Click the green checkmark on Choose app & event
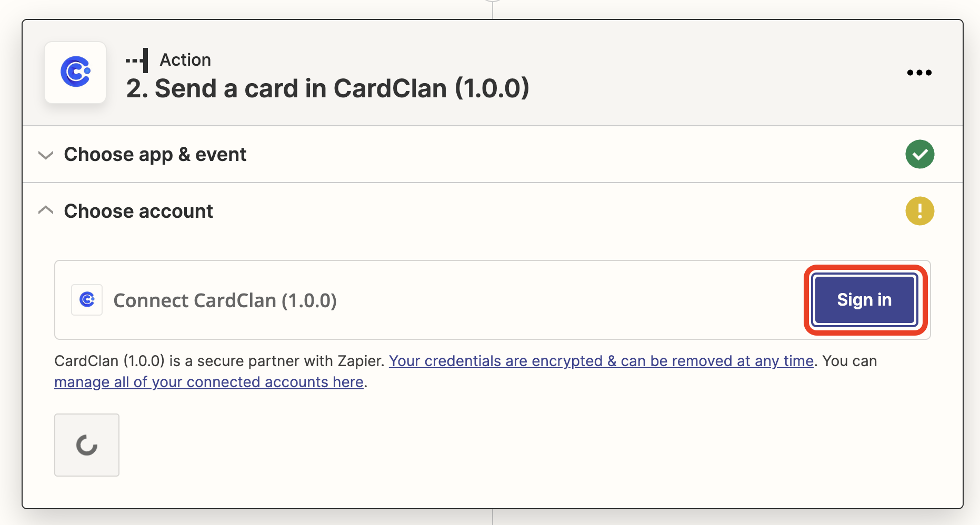This screenshot has height=525, width=980. [x=919, y=154]
